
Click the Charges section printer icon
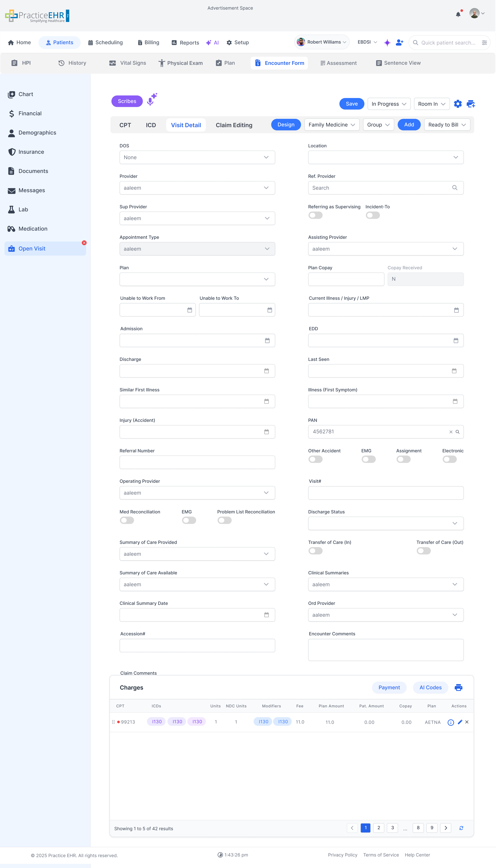[459, 688]
